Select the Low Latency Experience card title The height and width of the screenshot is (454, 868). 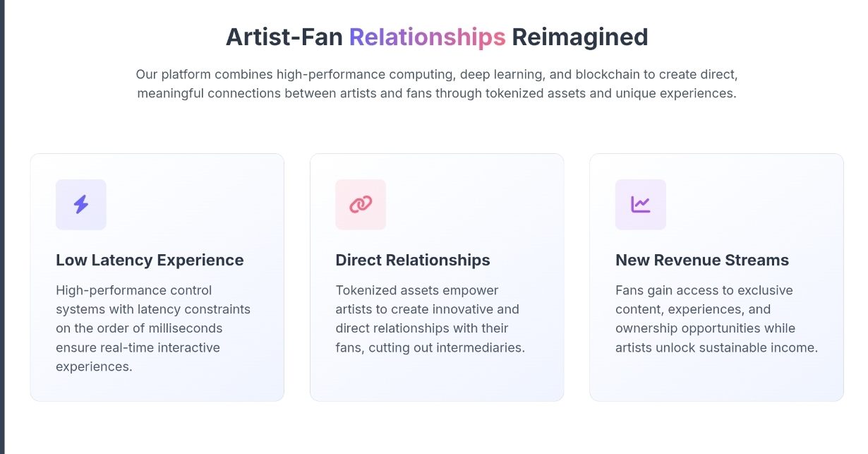[150, 260]
